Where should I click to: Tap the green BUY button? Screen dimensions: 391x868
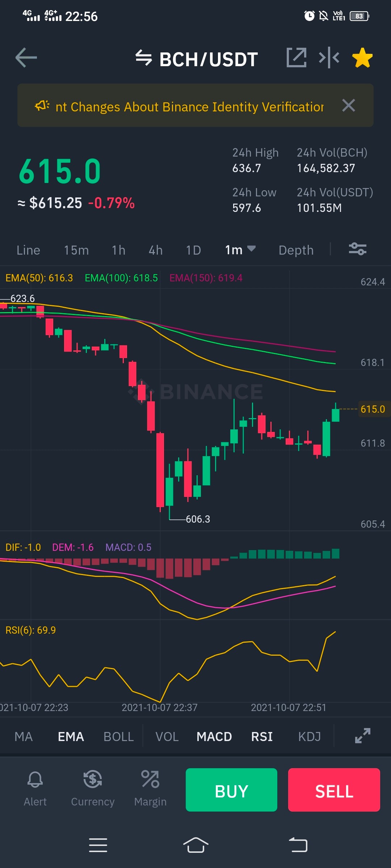[231, 790]
